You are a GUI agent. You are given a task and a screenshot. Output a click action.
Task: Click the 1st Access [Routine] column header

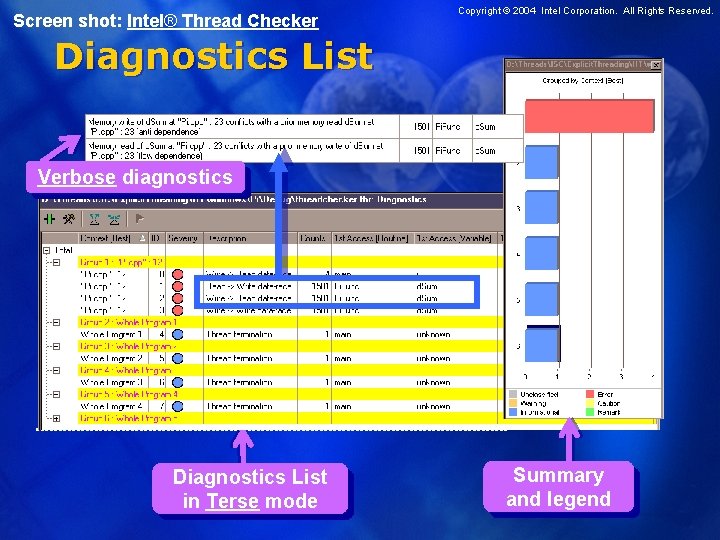click(x=372, y=238)
